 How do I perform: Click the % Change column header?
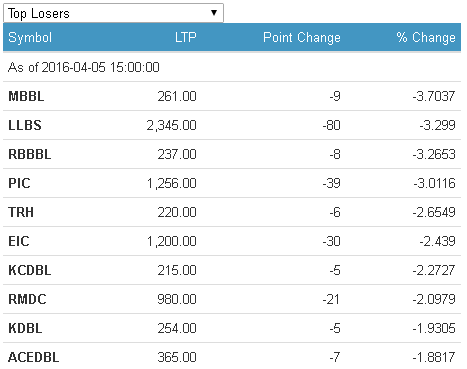[x=426, y=37]
